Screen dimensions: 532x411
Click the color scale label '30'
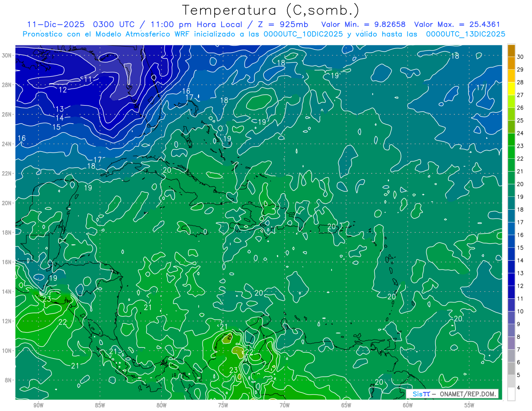point(520,57)
